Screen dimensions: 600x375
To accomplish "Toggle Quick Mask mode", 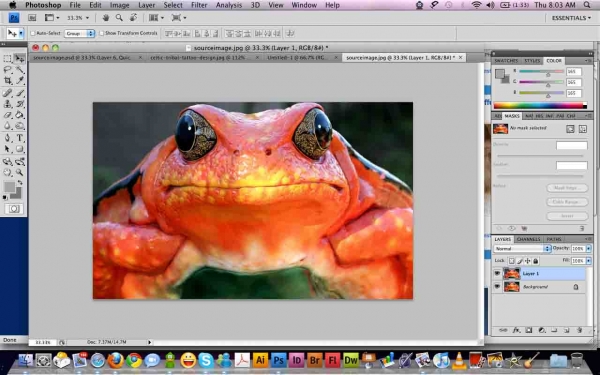I will [x=14, y=209].
